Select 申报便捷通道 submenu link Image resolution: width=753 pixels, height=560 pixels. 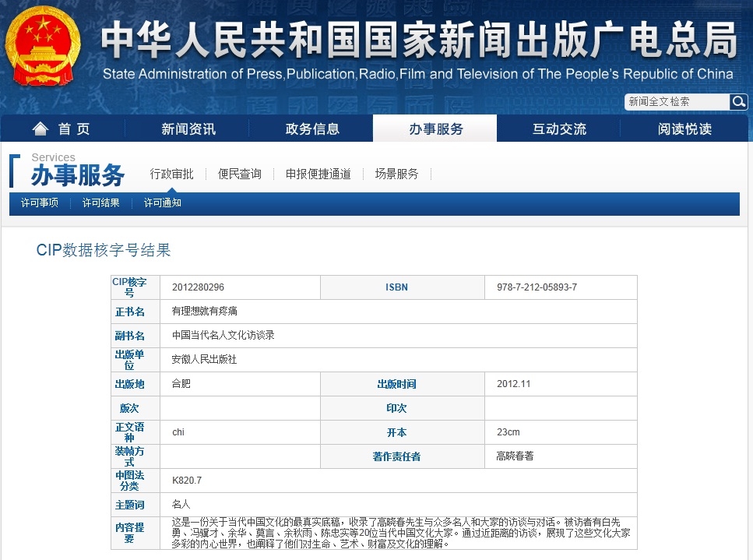pyautogui.click(x=318, y=174)
